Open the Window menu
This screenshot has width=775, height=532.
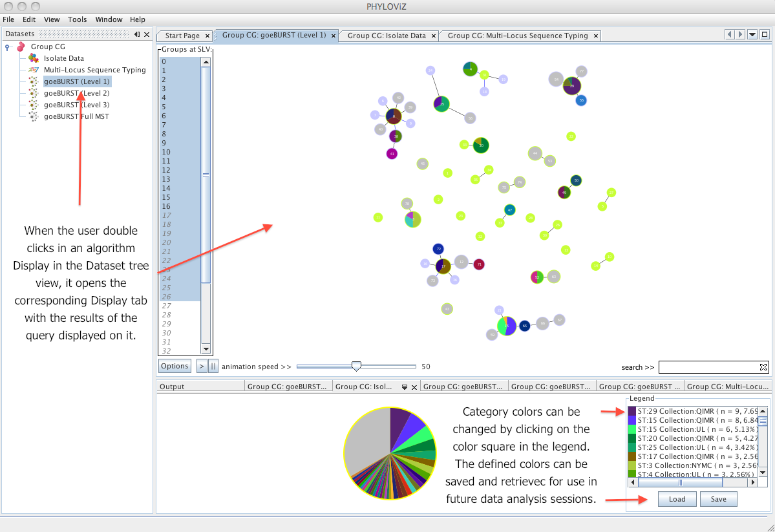click(109, 19)
